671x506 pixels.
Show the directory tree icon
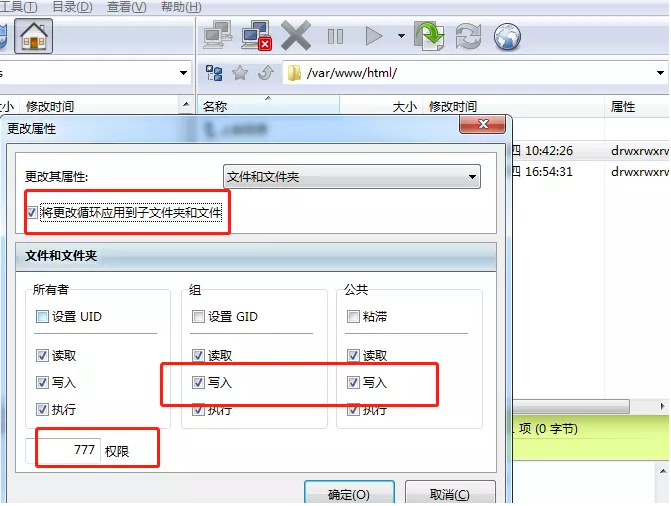click(214, 73)
